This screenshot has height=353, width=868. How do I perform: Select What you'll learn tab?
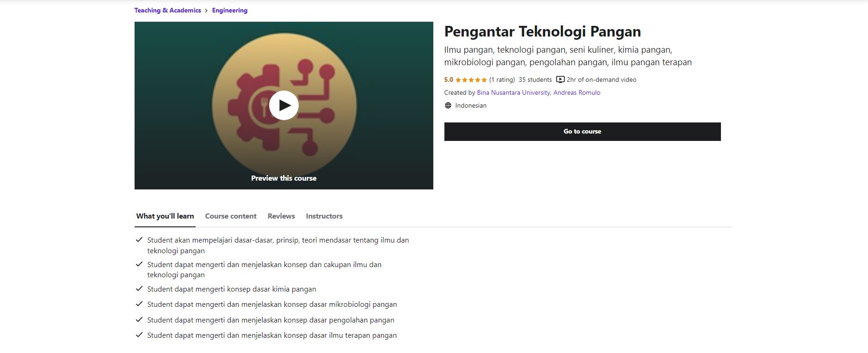pyautogui.click(x=165, y=216)
